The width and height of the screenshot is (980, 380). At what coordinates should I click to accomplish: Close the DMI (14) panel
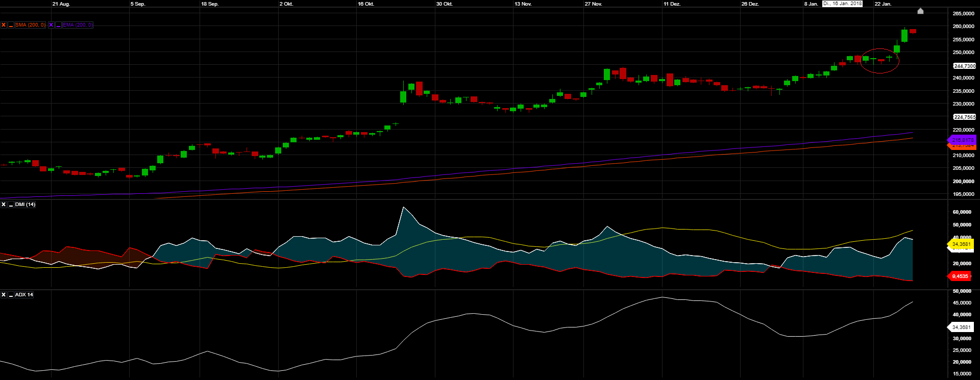coord(4,205)
